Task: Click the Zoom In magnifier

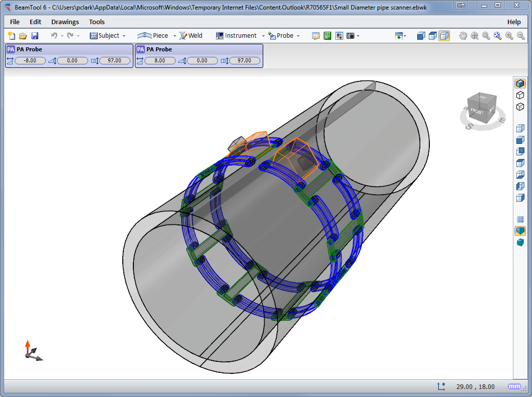Action: pos(509,36)
